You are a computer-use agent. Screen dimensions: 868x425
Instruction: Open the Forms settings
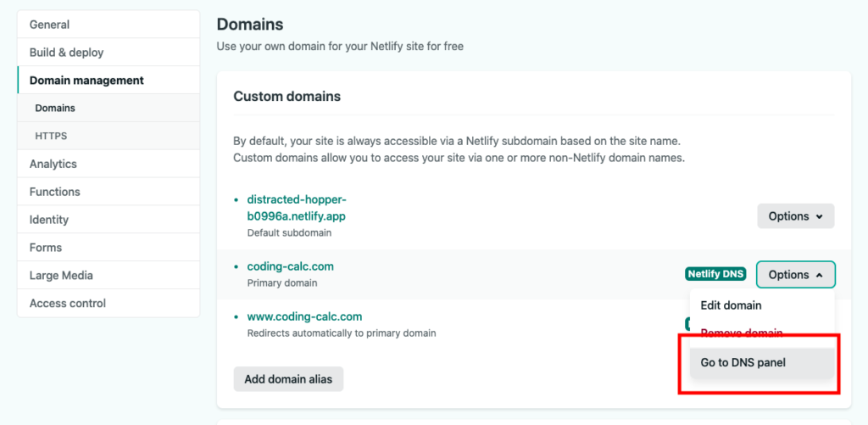pos(108,247)
